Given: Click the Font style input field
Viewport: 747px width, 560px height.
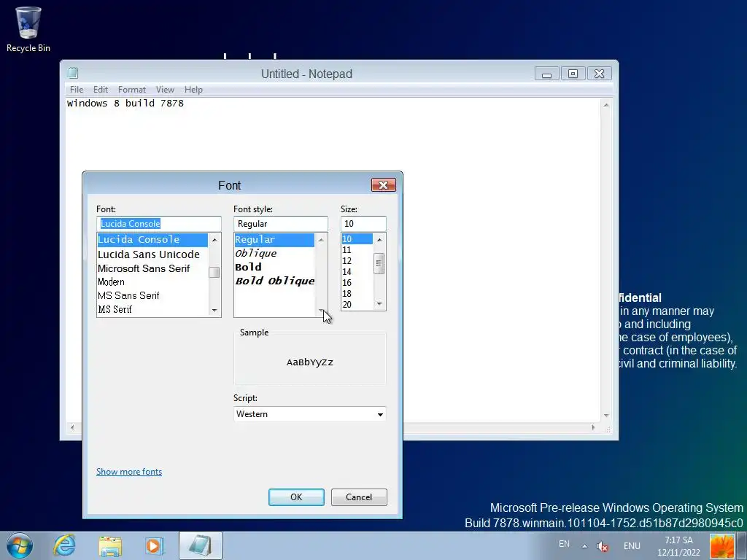Looking at the screenshot, I should 281,223.
